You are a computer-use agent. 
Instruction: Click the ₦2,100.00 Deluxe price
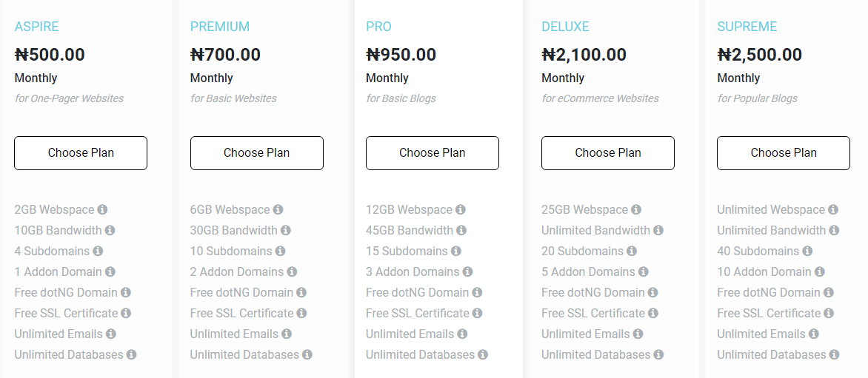(x=584, y=55)
